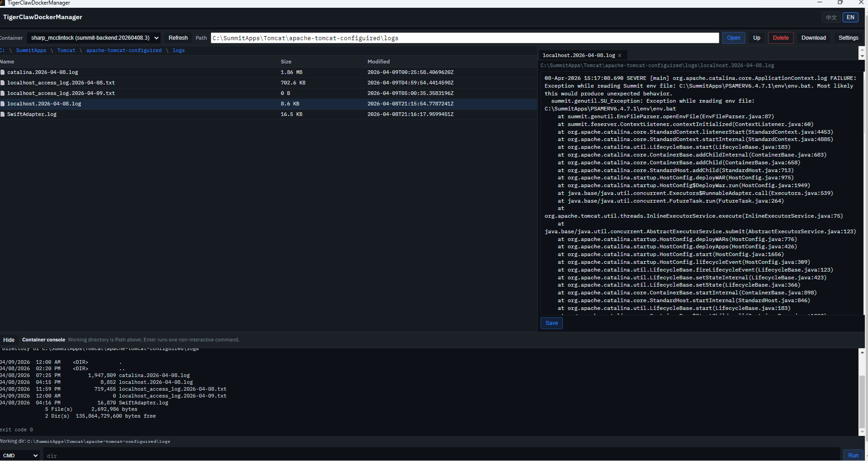Click the Refresh button
Viewport: 868px width, 461px height.
click(178, 38)
